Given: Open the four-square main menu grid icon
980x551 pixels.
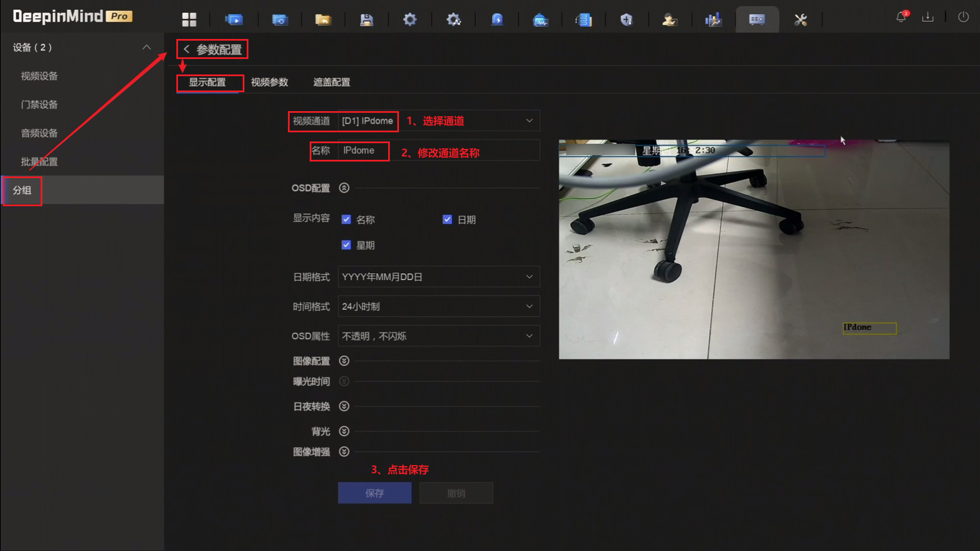Looking at the screenshot, I should click(x=189, y=19).
